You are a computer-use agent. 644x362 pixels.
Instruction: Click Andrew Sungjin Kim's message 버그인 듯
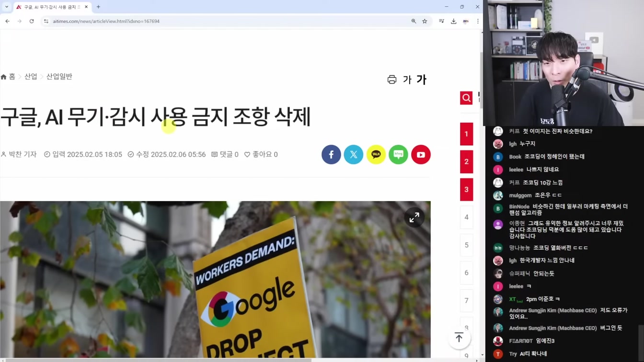tap(611, 328)
